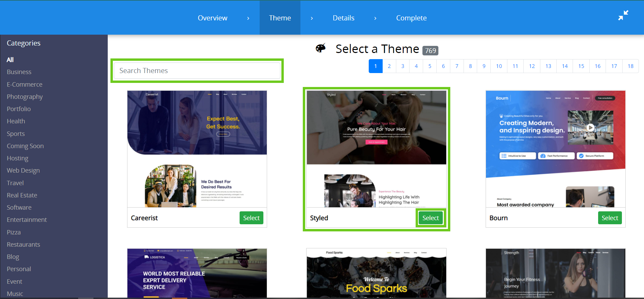Click the palette icon beside Select a Theme
This screenshot has width=644, height=299.
[x=320, y=48]
